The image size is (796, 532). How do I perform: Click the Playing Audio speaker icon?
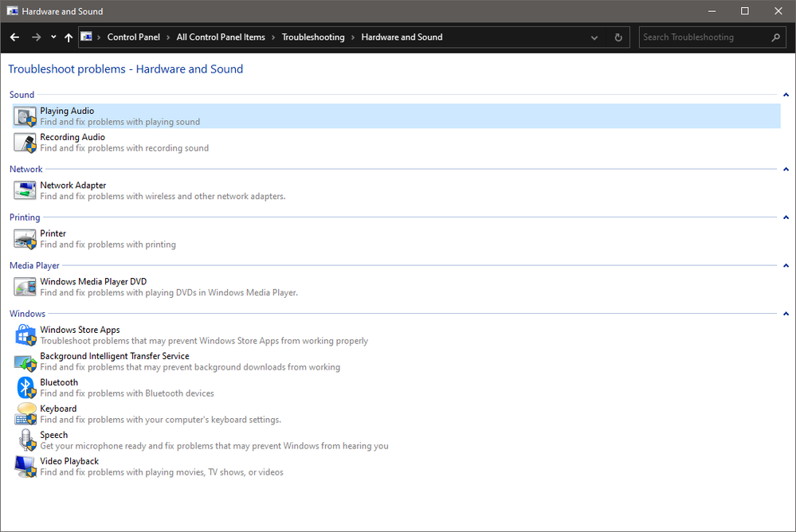tap(25, 116)
